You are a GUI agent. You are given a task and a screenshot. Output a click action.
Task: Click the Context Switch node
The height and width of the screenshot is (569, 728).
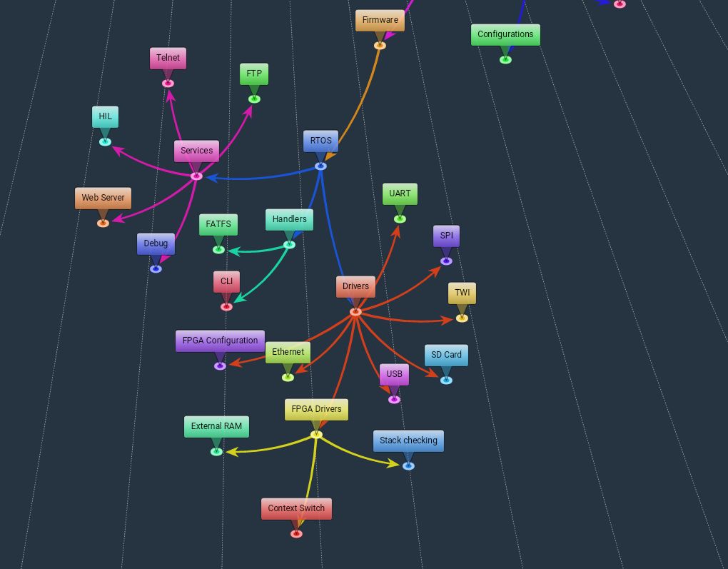tap(296, 509)
